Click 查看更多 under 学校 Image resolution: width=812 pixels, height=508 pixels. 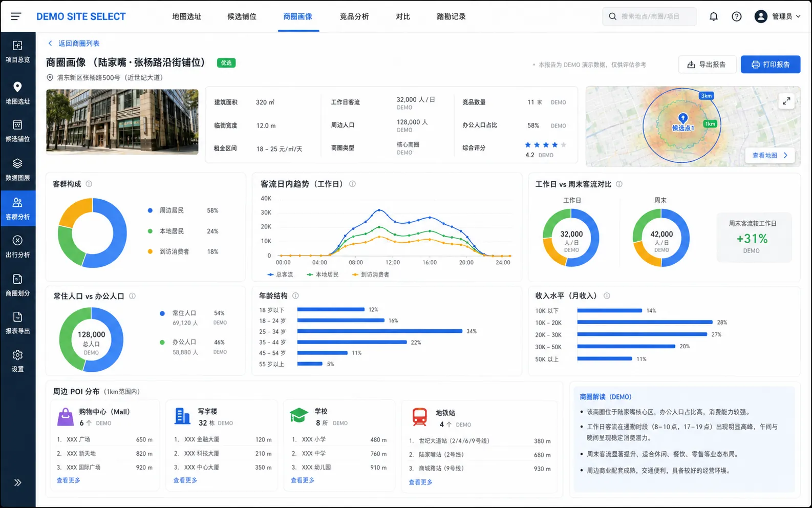click(x=303, y=480)
